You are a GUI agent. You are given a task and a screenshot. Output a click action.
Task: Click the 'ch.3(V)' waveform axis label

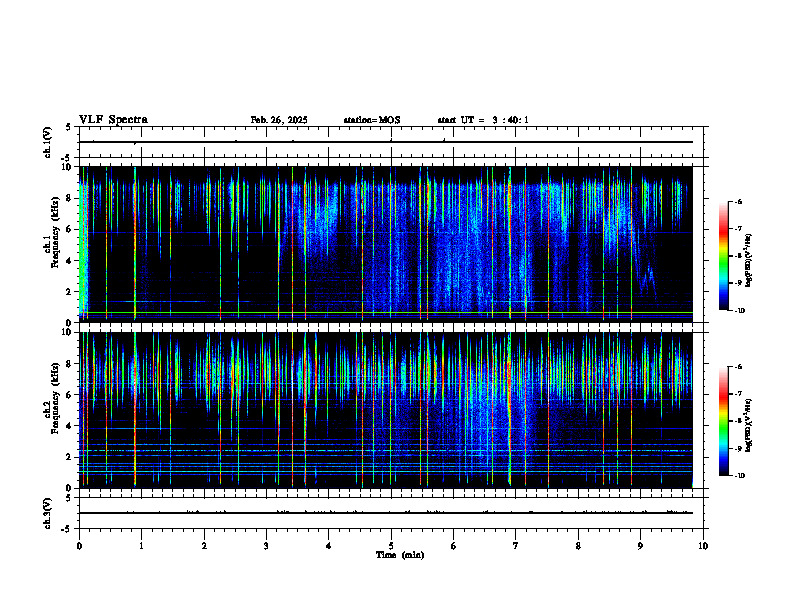pyautogui.click(x=47, y=514)
